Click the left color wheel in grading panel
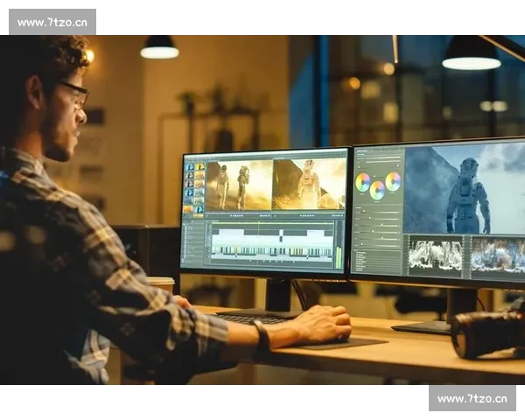Image resolution: width=525 pixels, height=420 pixels. pyautogui.click(x=362, y=182)
